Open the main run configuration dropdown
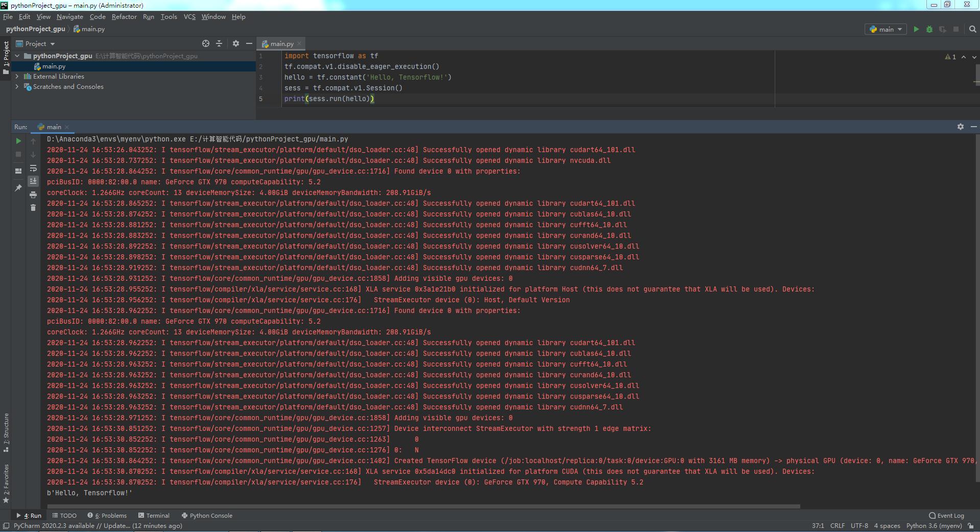The image size is (980, 532). point(886,29)
